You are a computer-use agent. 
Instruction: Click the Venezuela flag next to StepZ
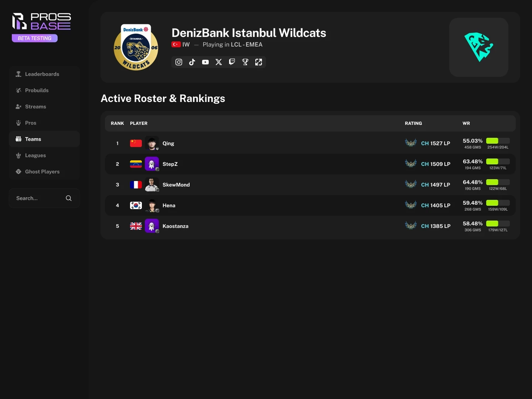(x=136, y=164)
